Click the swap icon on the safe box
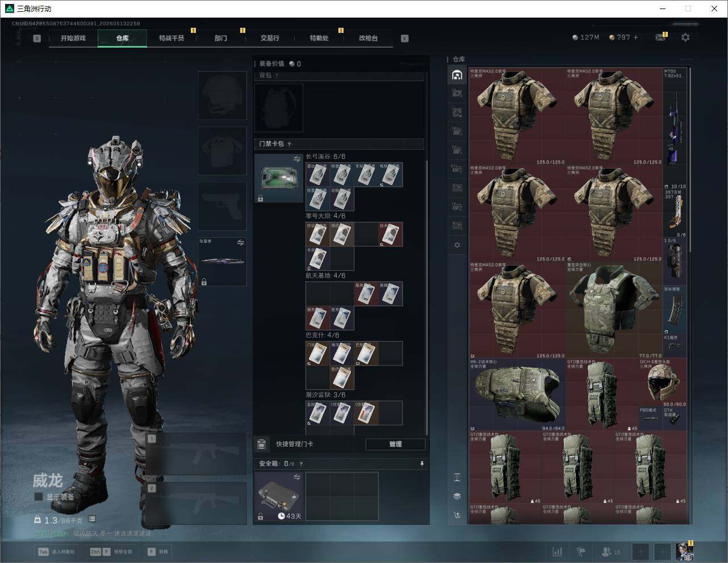This screenshot has width=728, height=563. click(x=296, y=477)
